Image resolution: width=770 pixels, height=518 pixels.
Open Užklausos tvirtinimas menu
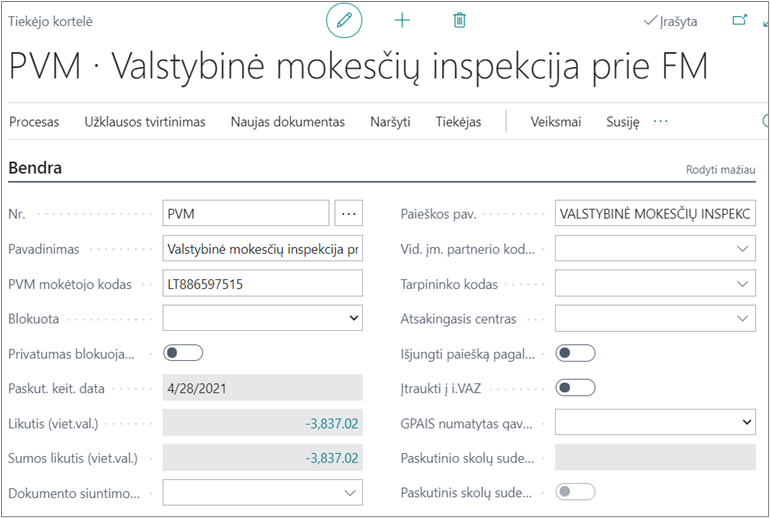(x=145, y=122)
